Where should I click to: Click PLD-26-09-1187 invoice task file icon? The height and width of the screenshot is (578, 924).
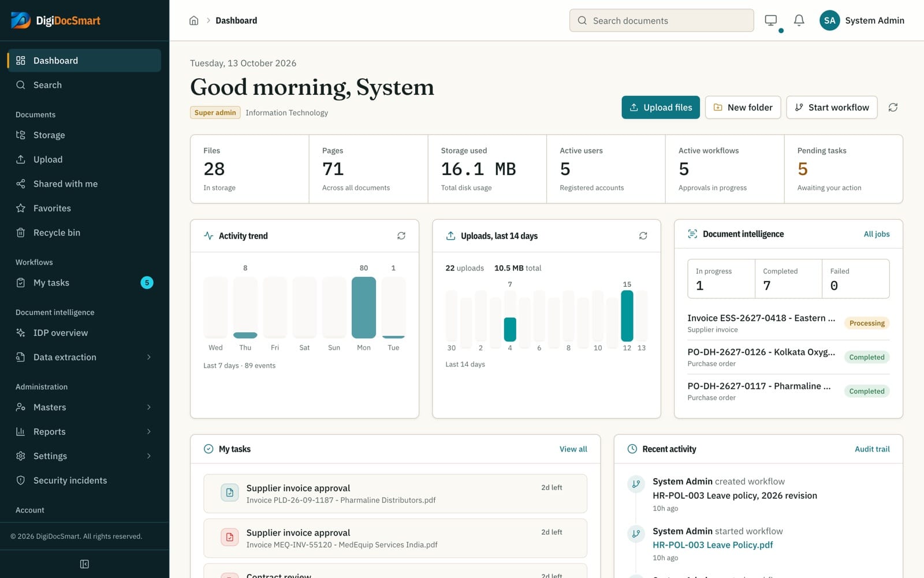230,493
